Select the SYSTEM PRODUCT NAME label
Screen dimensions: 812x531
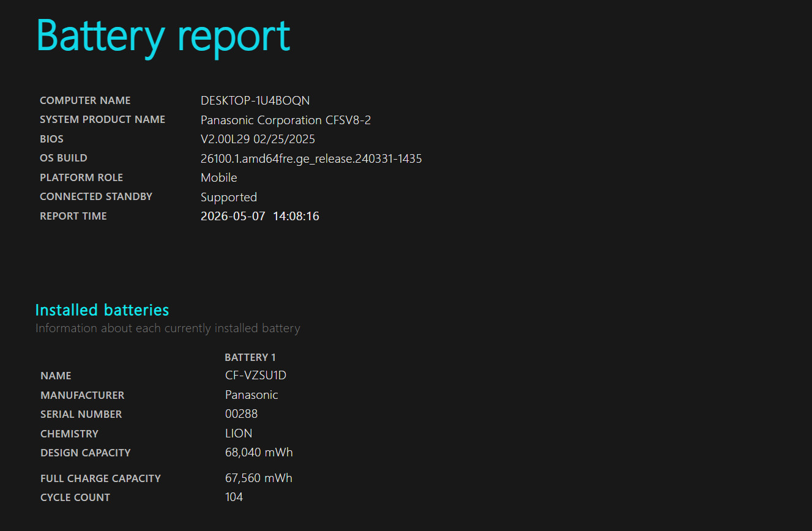click(102, 119)
